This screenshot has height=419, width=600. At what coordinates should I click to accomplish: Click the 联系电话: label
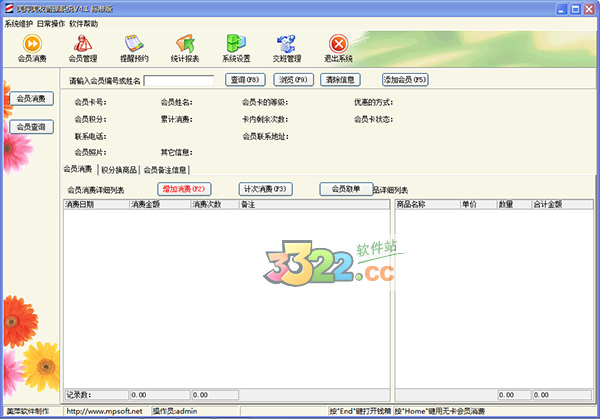[x=90, y=136]
